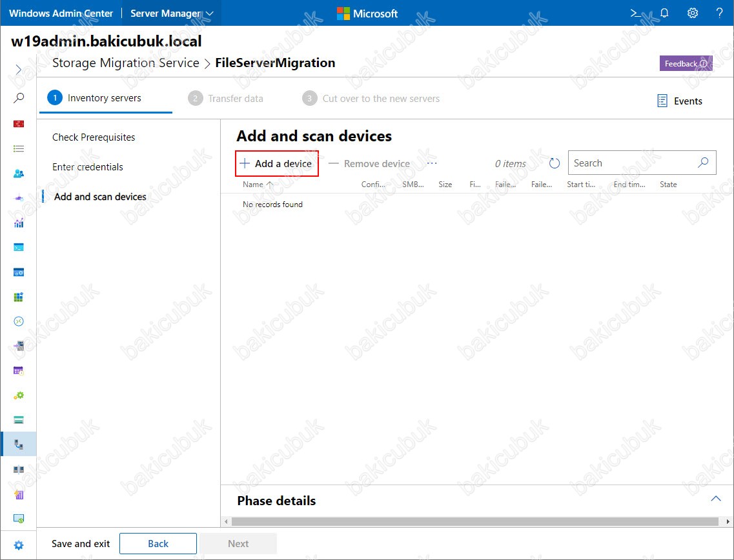
Task: Open the help question mark
Action: click(x=720, y=13)
